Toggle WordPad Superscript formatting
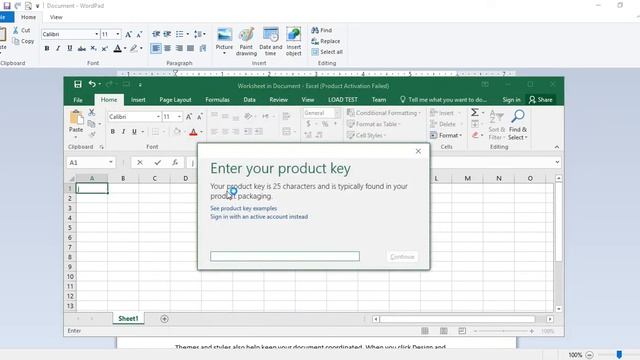The image size is (640, 360). [105, 49]
